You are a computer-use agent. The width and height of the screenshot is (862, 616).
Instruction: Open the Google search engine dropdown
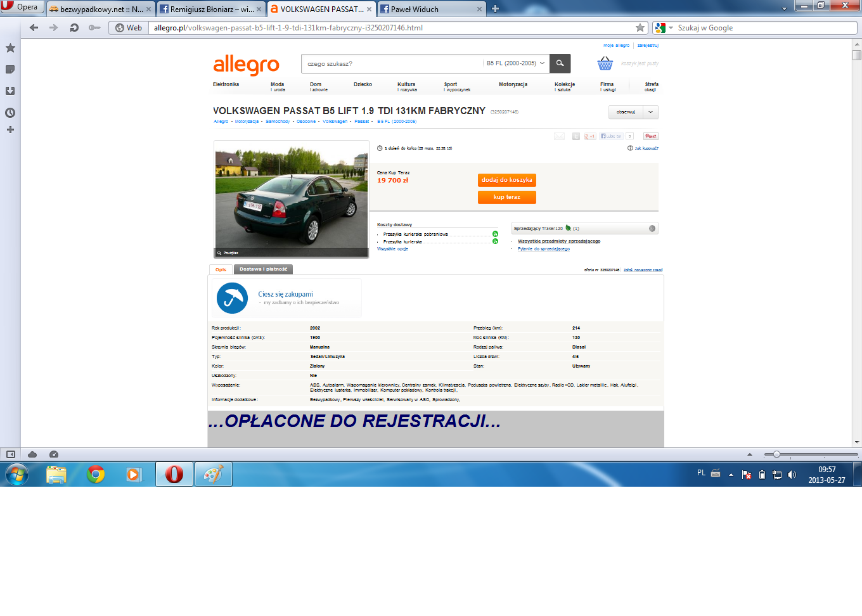pos(664,28)
